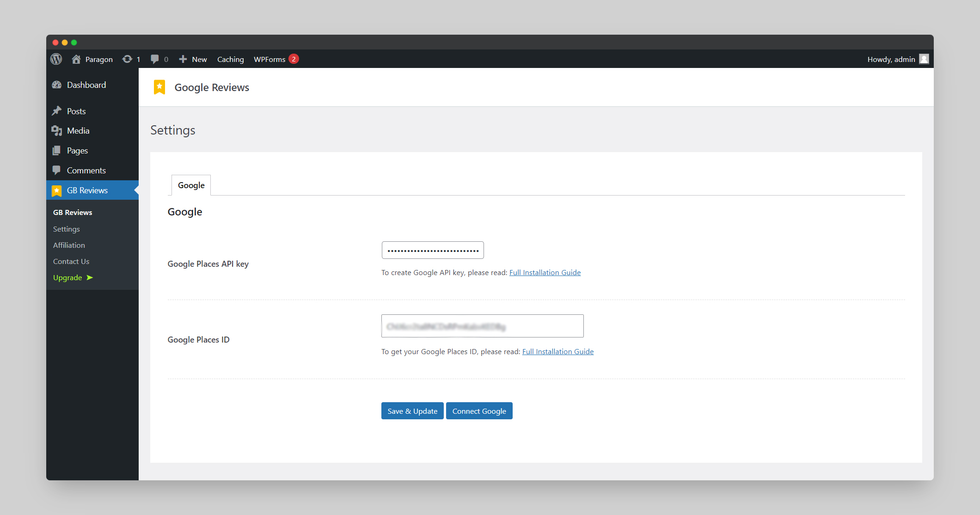Click the sidebar Comments icon
Screen dimensions: 980x515
tap(57, 171)
